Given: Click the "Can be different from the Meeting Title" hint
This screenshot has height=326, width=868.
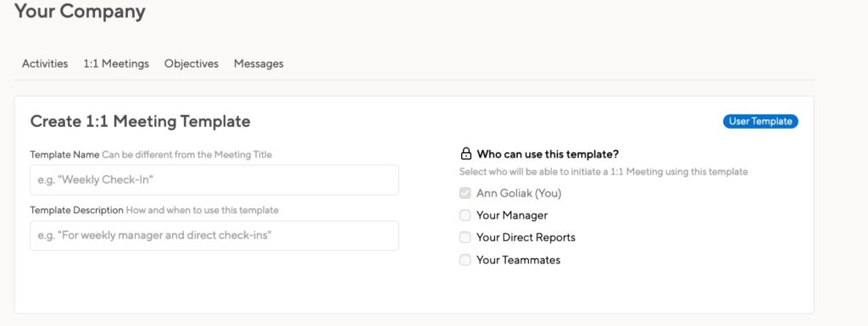Looking at the screenshot, I should coord(187,155).
